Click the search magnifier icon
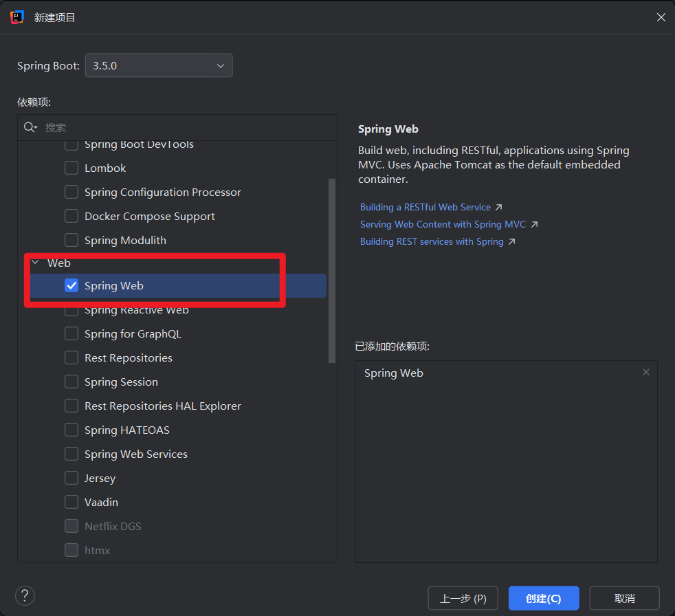 coord(30,127)
